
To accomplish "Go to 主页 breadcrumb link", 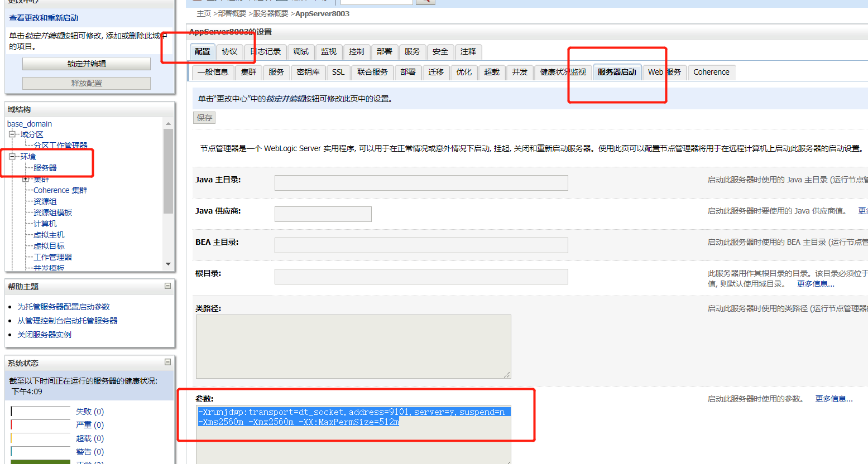I will pos(204,13).
